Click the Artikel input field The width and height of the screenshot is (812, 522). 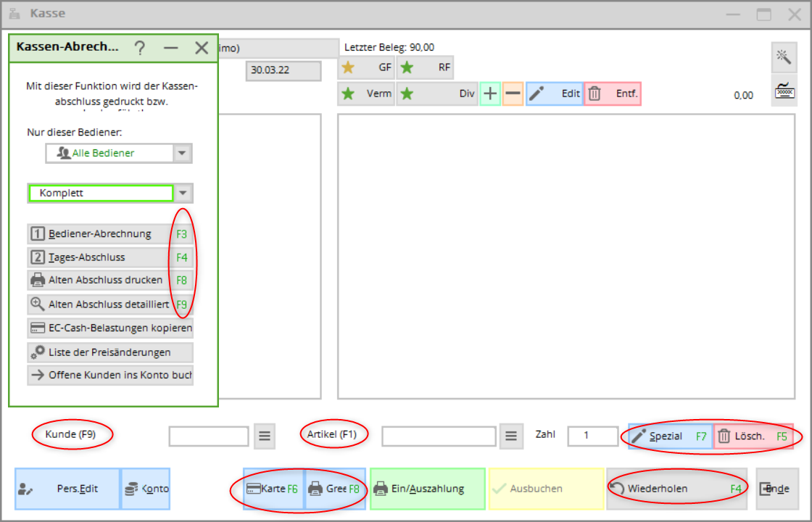439,436
